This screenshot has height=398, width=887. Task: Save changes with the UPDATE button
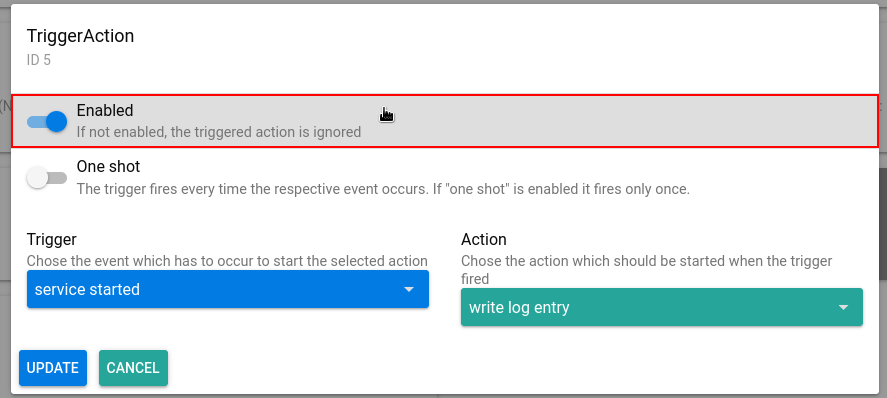pyautogui.click(x=53, y=368)
